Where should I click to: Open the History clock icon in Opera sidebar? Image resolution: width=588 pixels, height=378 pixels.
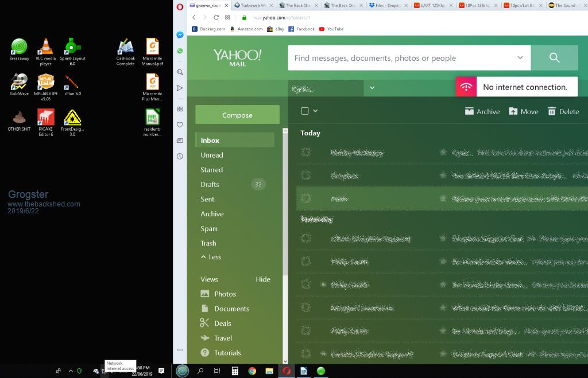coord(180,156)
